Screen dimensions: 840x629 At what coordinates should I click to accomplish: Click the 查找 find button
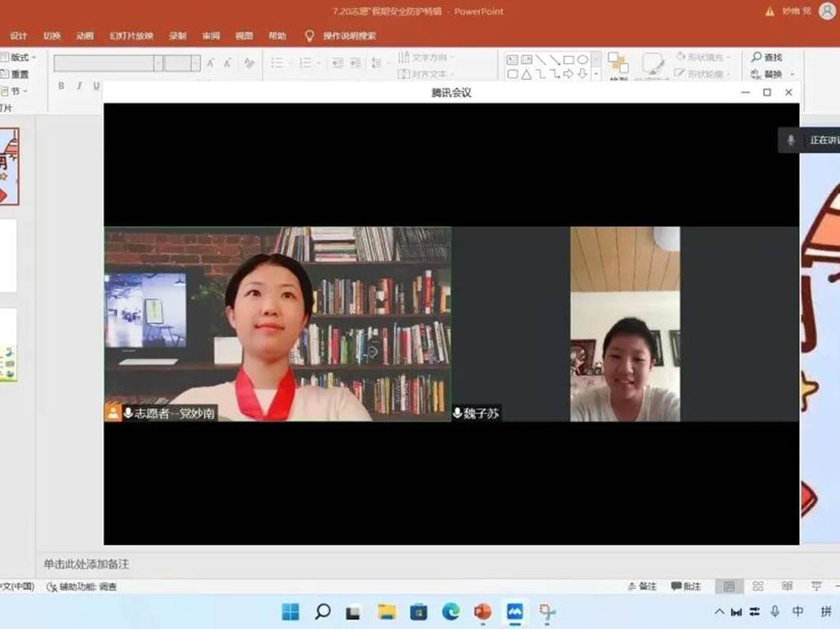click(x=767, y=57)
